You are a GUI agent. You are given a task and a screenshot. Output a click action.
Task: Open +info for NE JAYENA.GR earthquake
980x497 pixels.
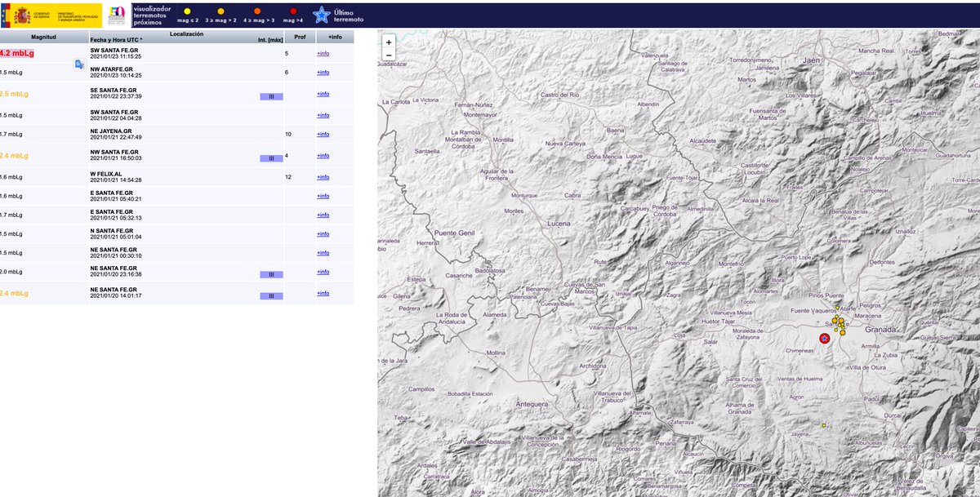[x=323, y=134]
